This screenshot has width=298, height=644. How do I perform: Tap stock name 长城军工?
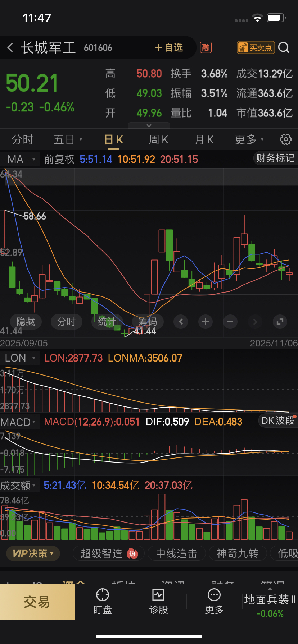click(48, 47)
